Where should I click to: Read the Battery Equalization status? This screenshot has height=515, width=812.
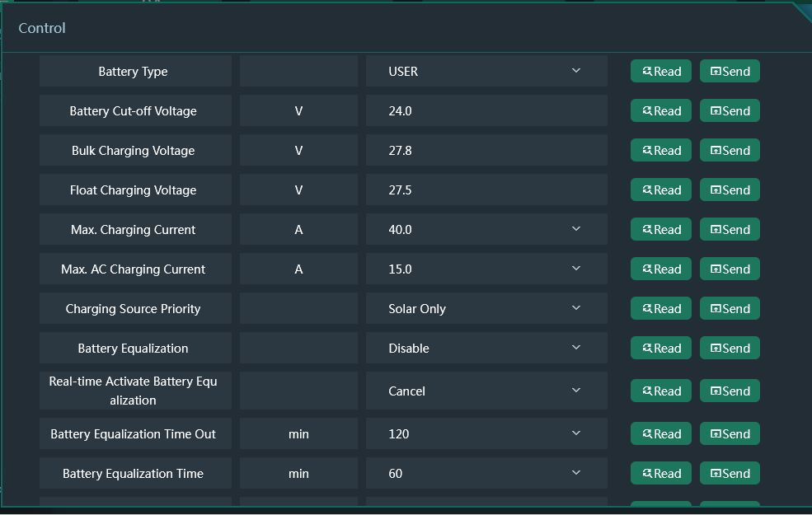pyautogui.click(x=660, y=349)
